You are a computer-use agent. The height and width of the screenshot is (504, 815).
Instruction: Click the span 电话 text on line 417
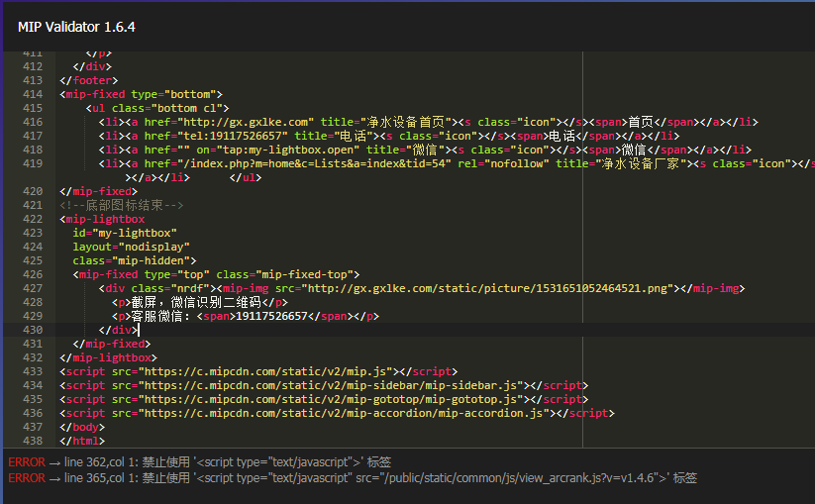(x=561, y=136)
